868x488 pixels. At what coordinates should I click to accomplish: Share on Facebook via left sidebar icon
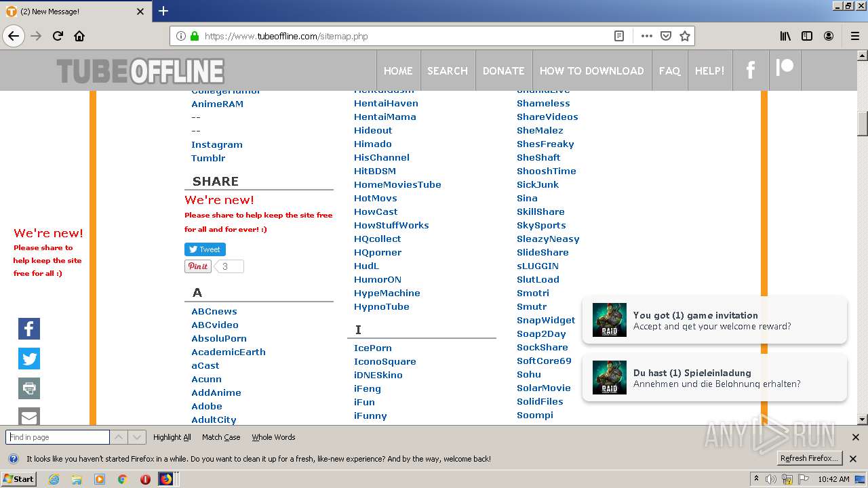coord(29,329)
